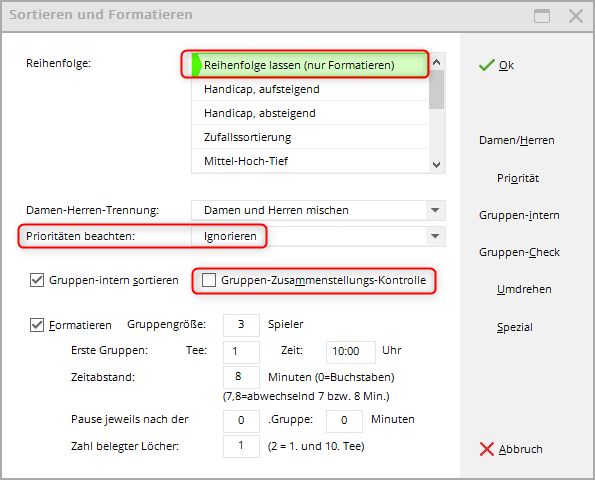The width and height of the screenshot is (595, 480).
Task: Click the red X Abbruch icon
Action: tap(486, 449)
